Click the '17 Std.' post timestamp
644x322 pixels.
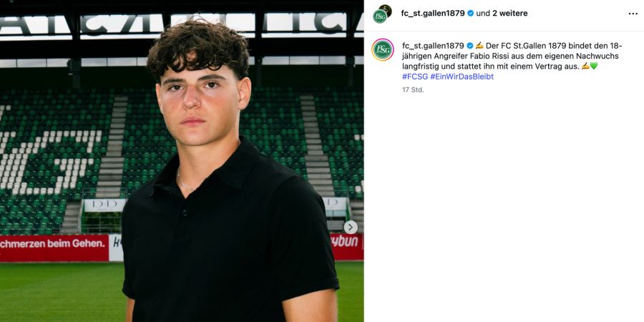coord(413,89)
